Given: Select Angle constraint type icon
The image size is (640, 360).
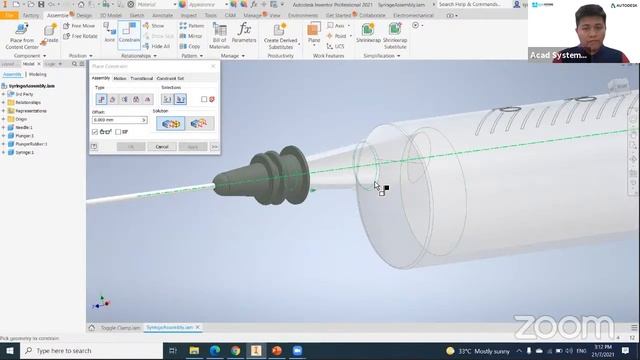Looking at the screenshot, I should 113,99.
